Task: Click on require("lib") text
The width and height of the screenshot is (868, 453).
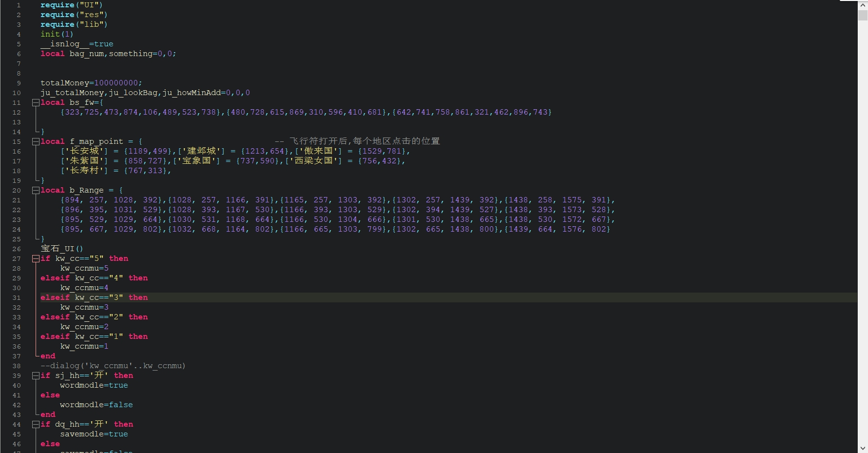Action: click(x=74, y=24)
